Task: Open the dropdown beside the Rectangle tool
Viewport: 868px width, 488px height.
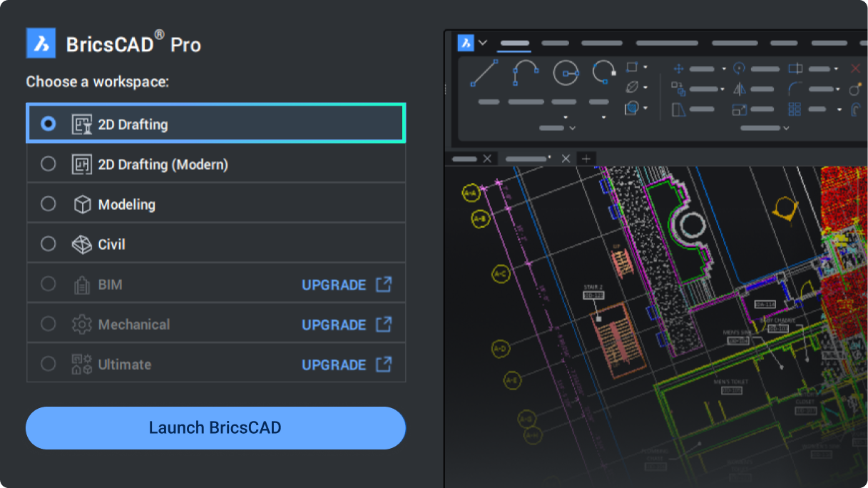Action: (644, 67)
